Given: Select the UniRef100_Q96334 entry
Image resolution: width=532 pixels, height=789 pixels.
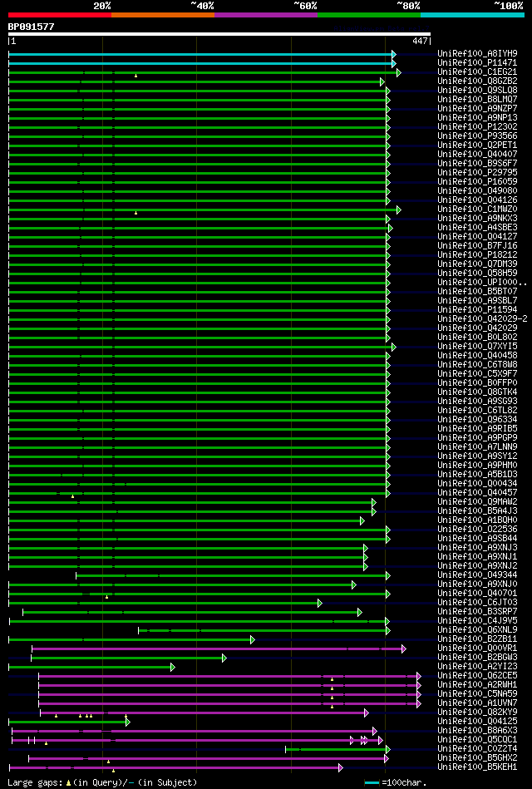Looking at the screenshot, I should [x=478, y=420].
